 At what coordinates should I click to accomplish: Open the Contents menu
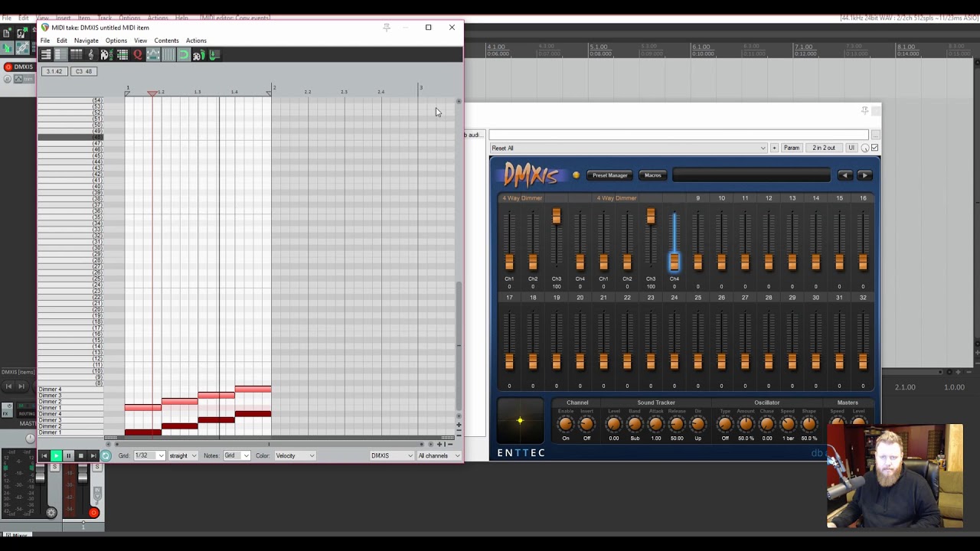(166, 41)
